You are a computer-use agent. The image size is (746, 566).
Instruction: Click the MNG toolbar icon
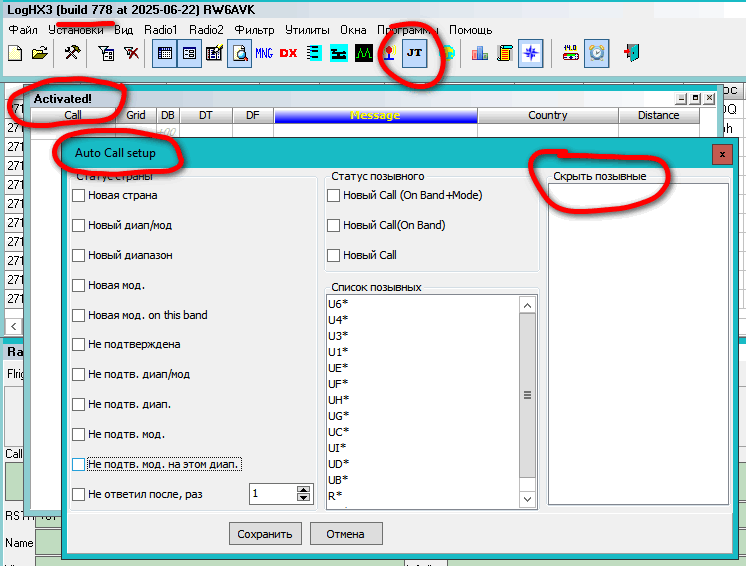[x=264, y=53]
